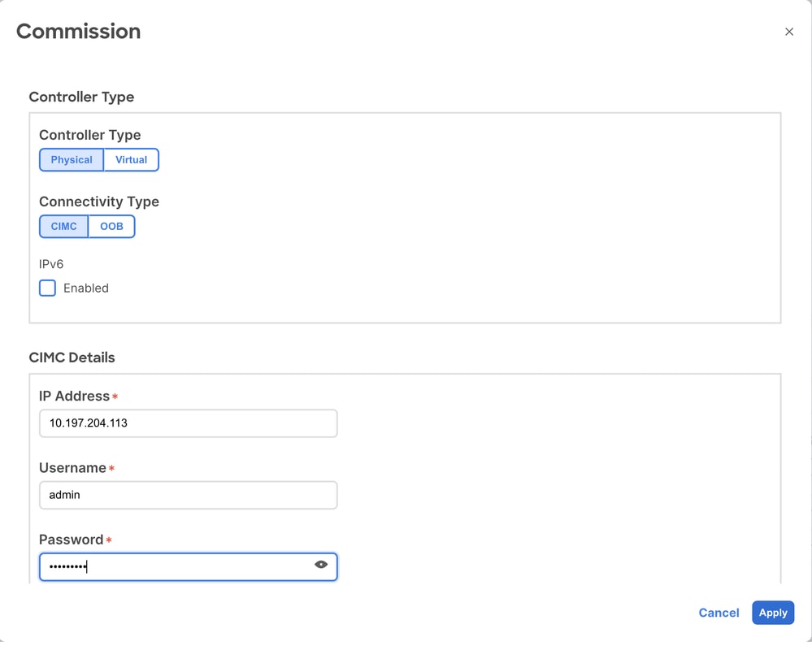The width and height of the screenshot is (812, 646).
Task: Select the Physical controller type
Action: click(72, 160)
